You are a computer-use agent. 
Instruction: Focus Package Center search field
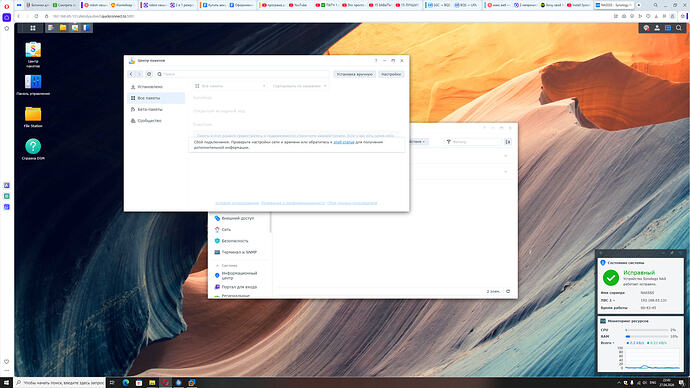pos(242,74)
